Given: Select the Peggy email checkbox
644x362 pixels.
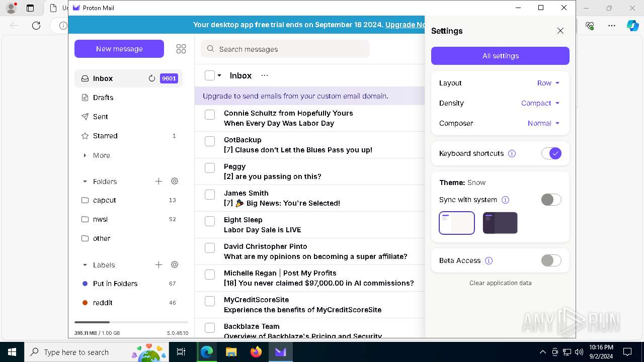Looking at the screenshot, I should click(210, 168).
